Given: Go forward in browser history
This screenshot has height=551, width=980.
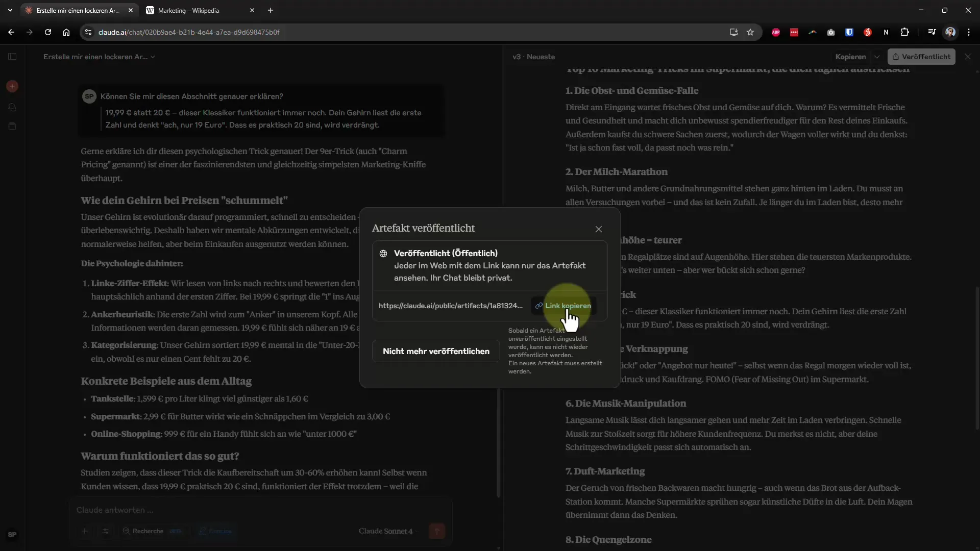Looking at the screenshot, I should [x=30, y=32].
